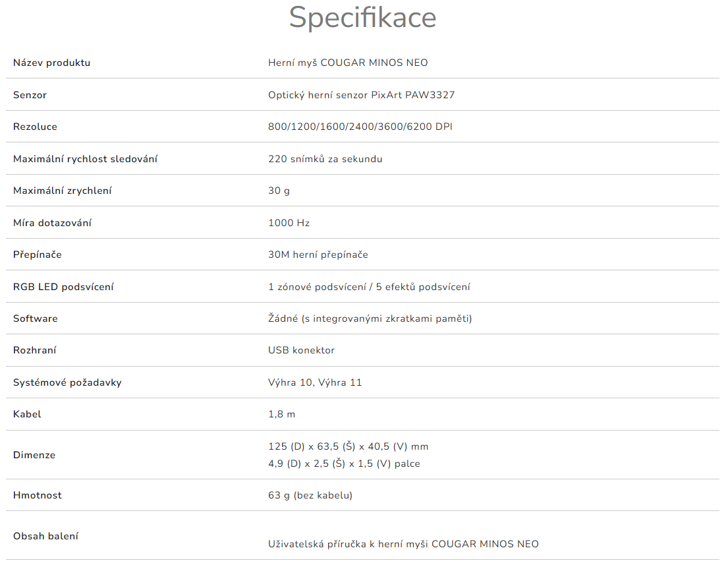Click the Specifikace heading
The image size is (728, 573).
click(362, 18)
